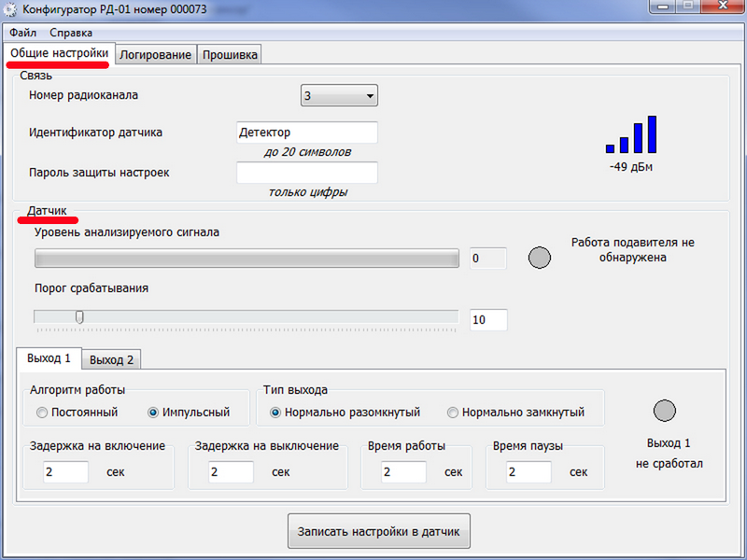This screenshot has height=560, width=747.
Task: Focus the Время паузы seconds field
Action: click(x=529, y=472)
